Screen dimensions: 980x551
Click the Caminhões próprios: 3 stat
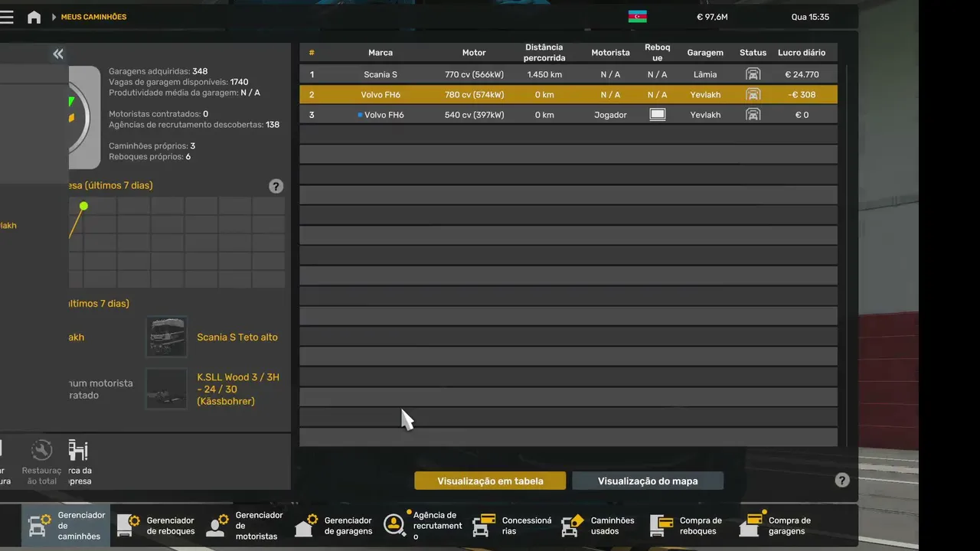152,146
